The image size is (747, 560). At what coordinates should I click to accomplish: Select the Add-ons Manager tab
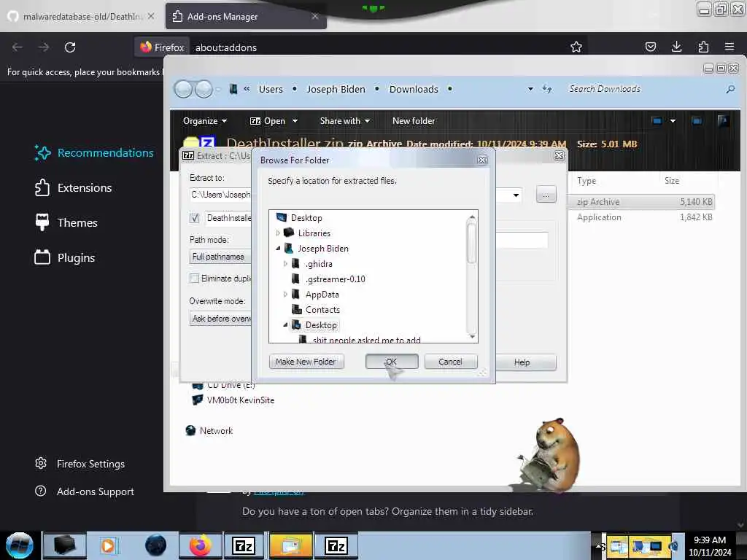246,16
